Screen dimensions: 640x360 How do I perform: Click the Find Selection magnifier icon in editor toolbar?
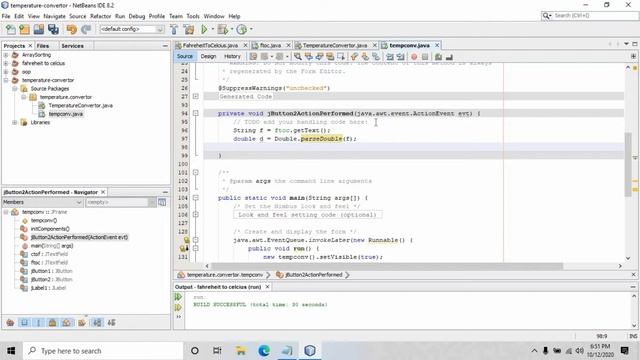point(298,57)
